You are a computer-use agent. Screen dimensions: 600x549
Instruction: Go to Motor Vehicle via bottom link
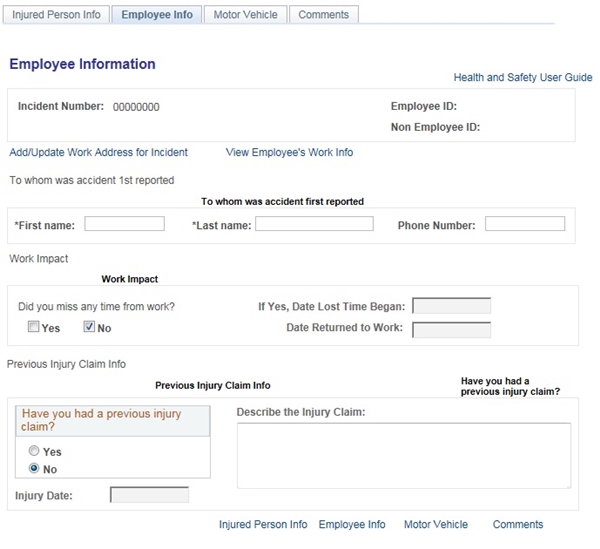435,525
